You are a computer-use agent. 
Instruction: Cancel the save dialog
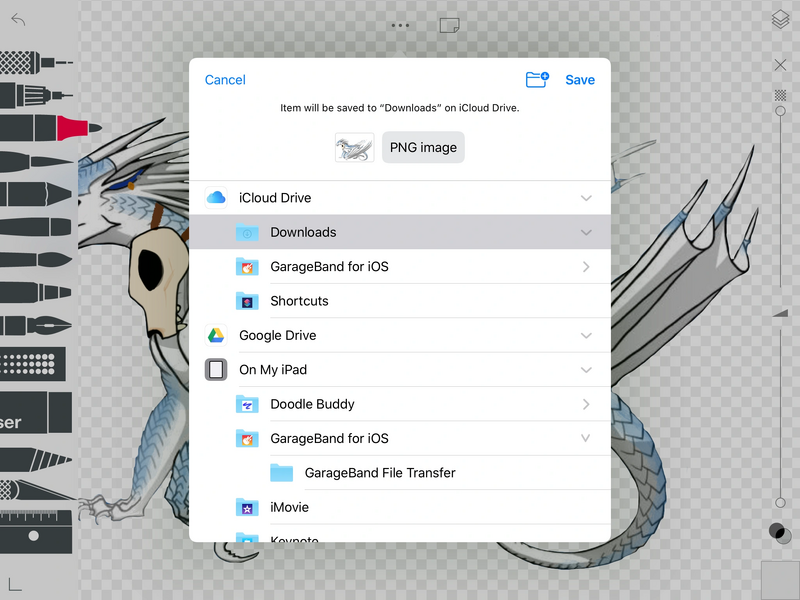pyautogui.click(x=225, y=80)
